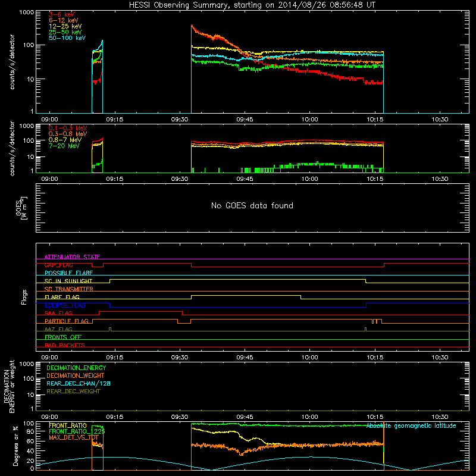Click 09:45 tick label under top plot

245,120
